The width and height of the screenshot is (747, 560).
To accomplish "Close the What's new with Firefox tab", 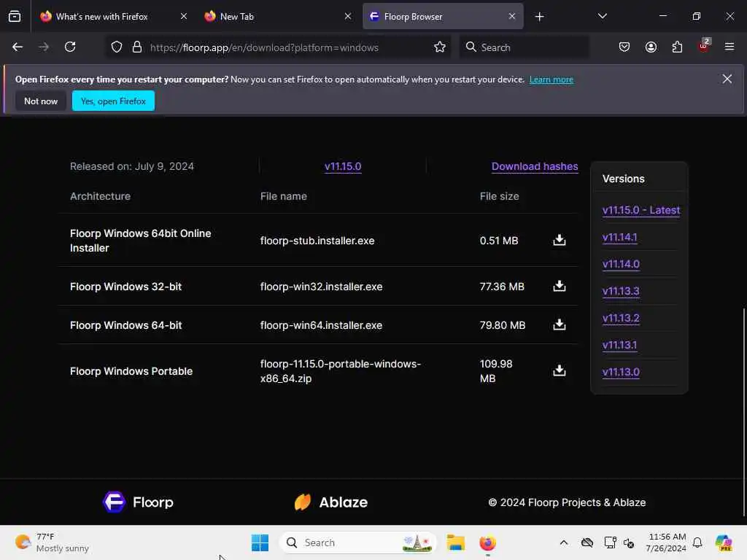I will click(184, 16).
